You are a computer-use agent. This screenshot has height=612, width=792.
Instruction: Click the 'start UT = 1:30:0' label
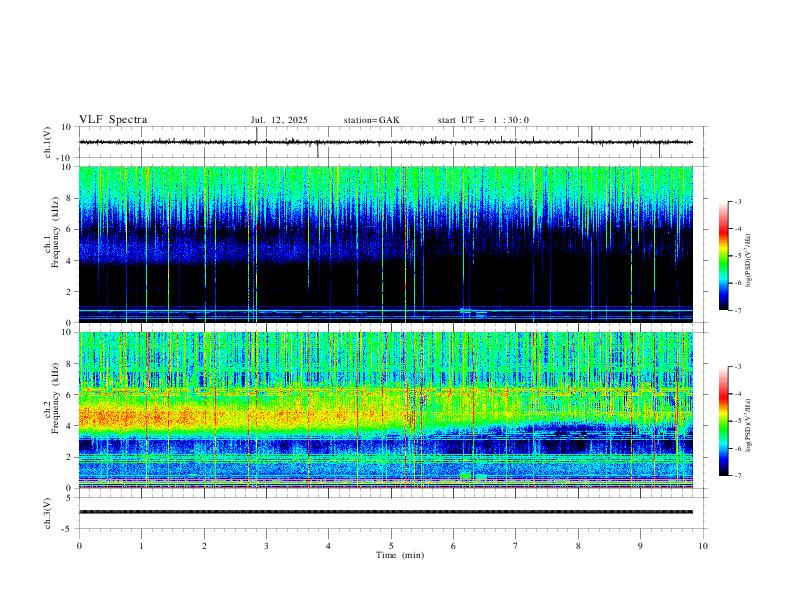point(483,120)
